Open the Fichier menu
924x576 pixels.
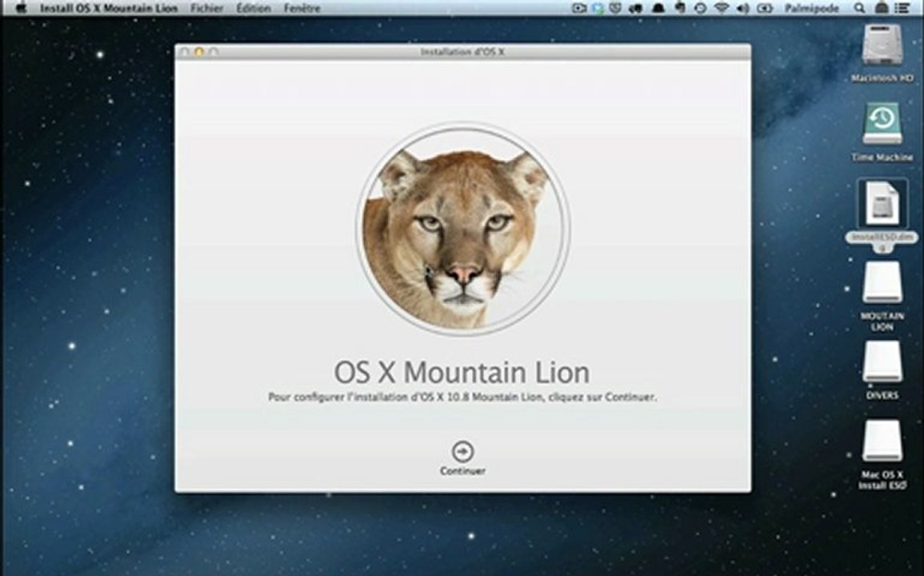(207, 8)
